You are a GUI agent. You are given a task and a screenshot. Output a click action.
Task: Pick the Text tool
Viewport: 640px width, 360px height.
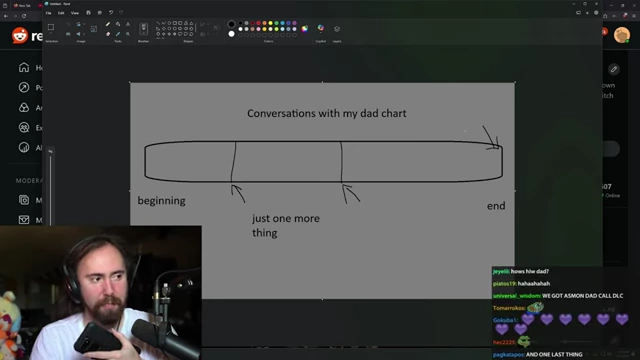(x=128, y=24)
